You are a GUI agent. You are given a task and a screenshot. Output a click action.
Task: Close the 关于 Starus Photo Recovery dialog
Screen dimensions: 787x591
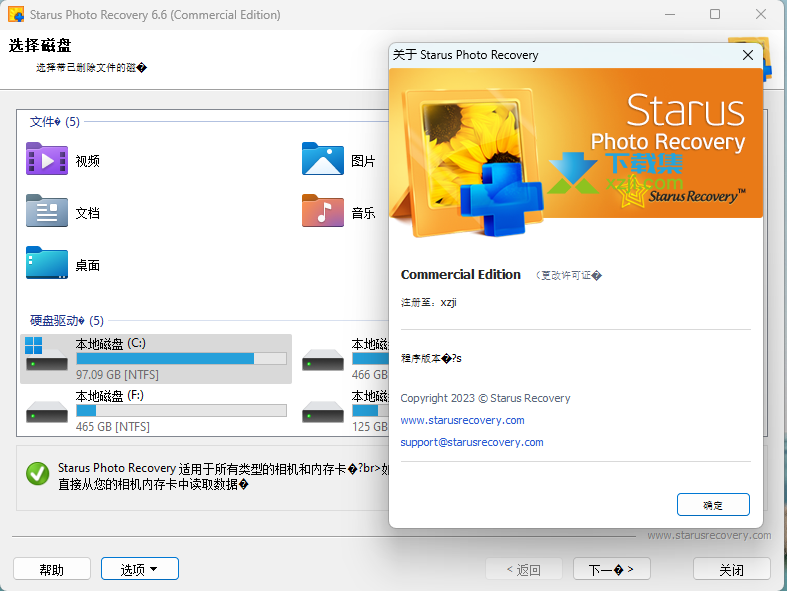pos(748,55)
